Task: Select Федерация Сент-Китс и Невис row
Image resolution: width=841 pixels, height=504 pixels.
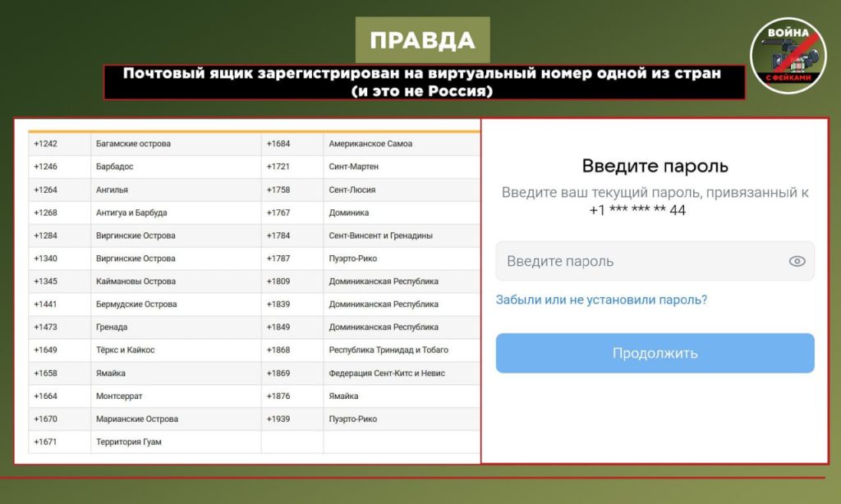Action: click(x=387, y=373)
